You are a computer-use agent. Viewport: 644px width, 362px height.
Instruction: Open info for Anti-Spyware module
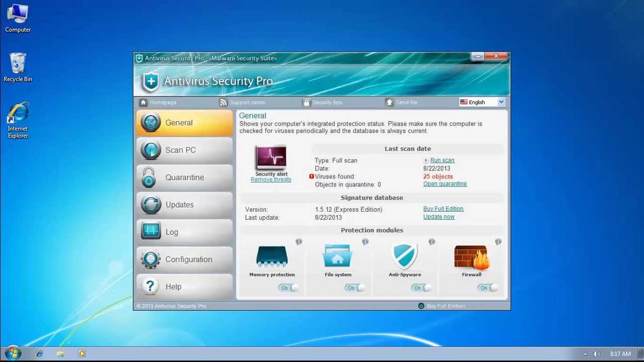tap(432, 242)
